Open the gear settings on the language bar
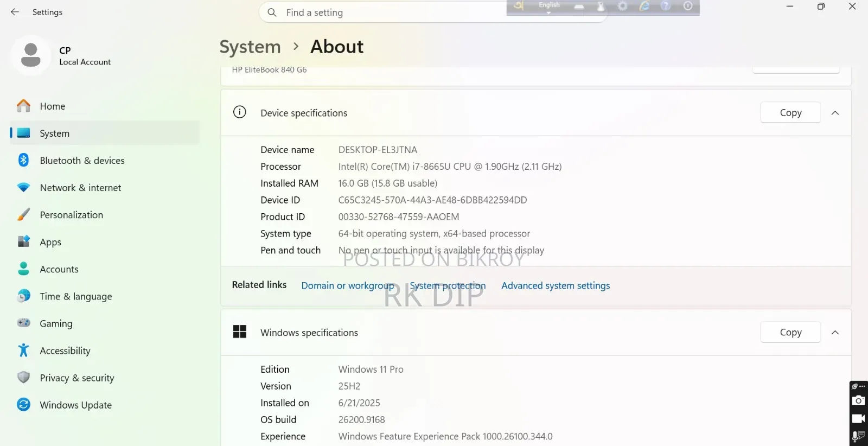 coord(622,6)
